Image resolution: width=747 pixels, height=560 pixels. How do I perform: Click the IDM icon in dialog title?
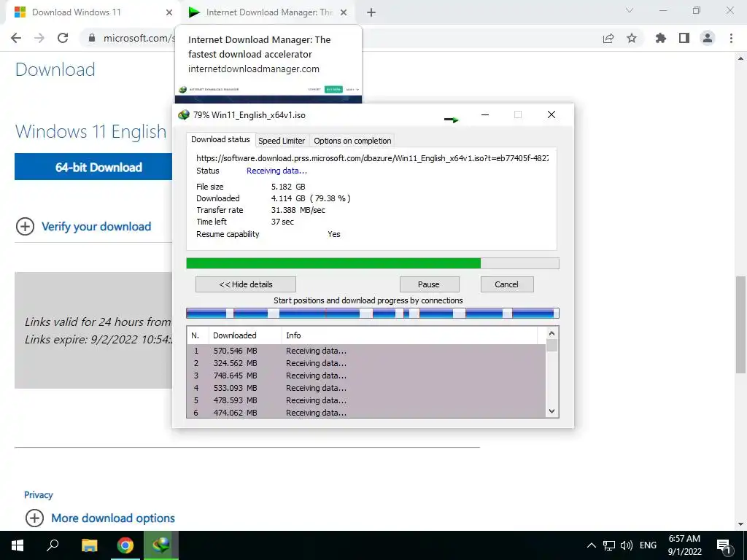pos(183,114)
